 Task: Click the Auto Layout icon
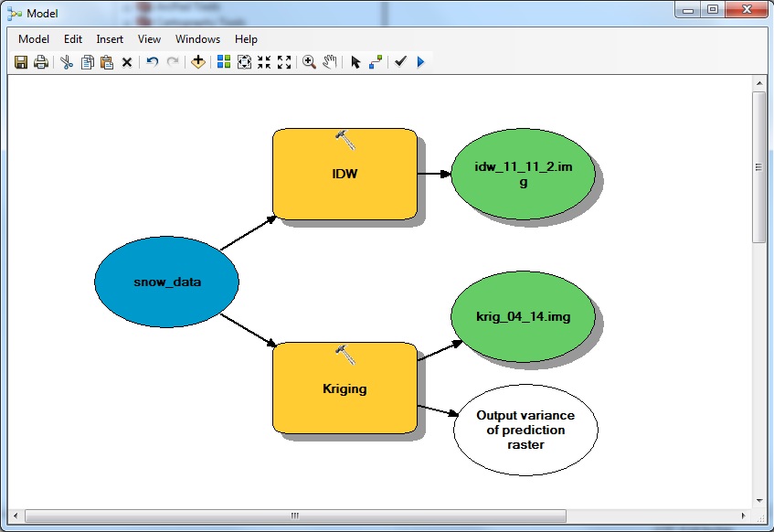223,62
